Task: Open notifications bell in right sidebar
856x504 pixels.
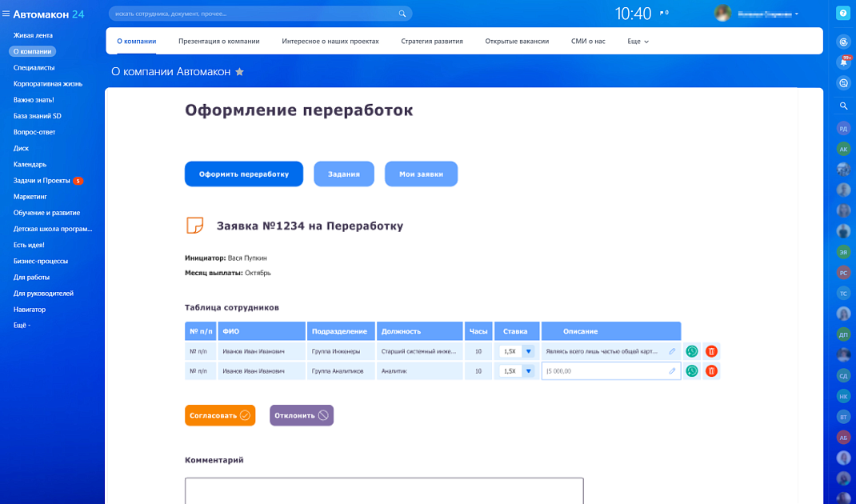Action: click(843, 62)
